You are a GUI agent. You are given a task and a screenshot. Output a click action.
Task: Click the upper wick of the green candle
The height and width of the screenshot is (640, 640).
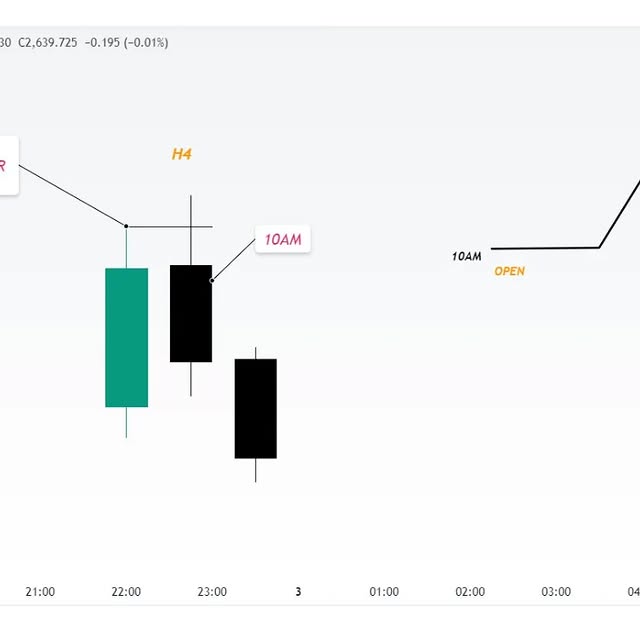coord(127,247)
